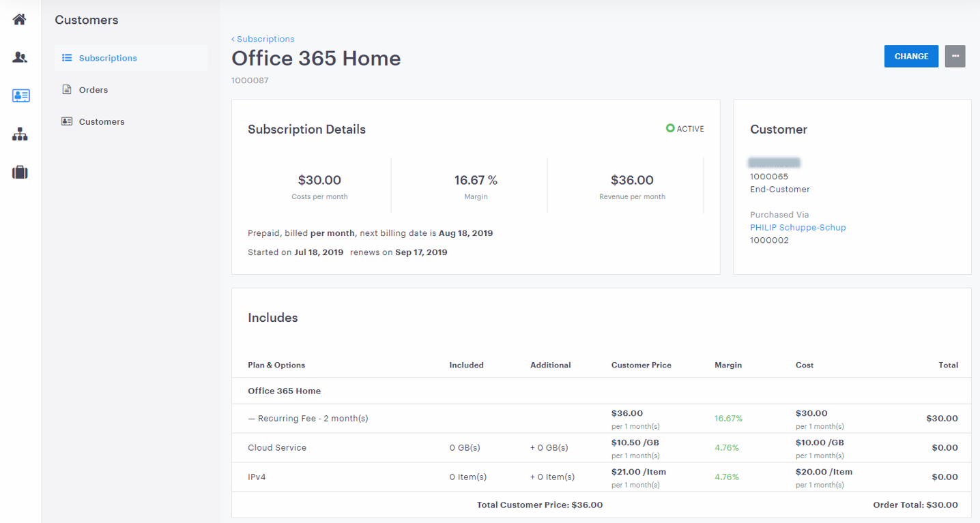Click the Customer Price column header
This screenshot has width=980, height=523.
click(641, 365)
